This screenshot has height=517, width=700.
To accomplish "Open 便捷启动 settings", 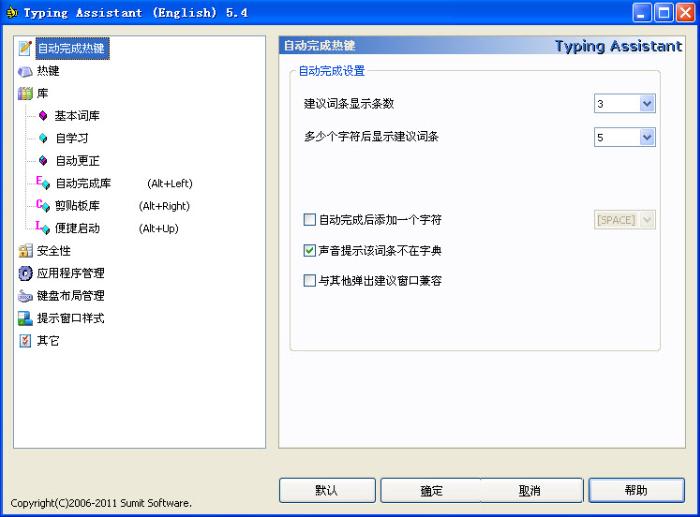I will (77, 228).
